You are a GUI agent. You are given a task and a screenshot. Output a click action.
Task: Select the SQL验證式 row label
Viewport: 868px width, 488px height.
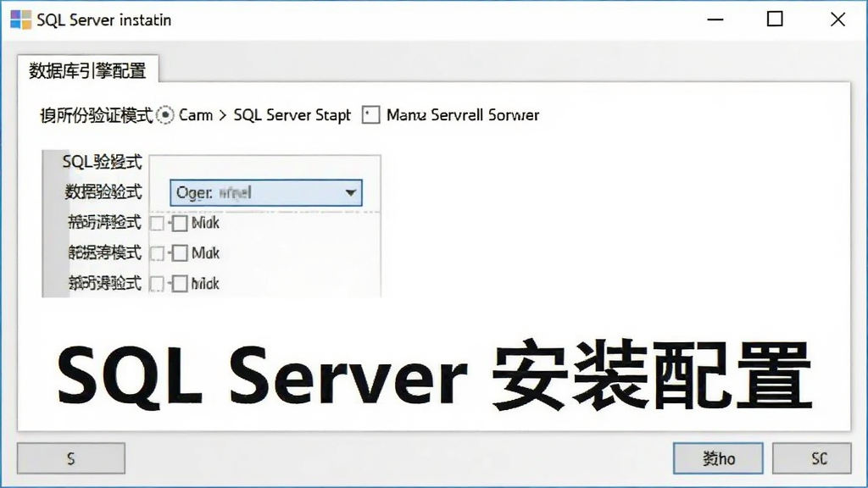(x=102, y=162)
